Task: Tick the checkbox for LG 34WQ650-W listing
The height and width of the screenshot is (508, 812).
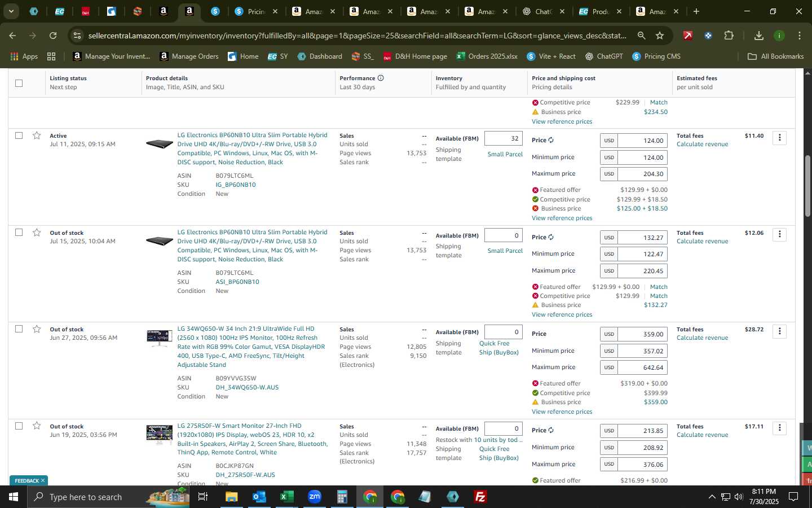Action: (x=19, y=329)
